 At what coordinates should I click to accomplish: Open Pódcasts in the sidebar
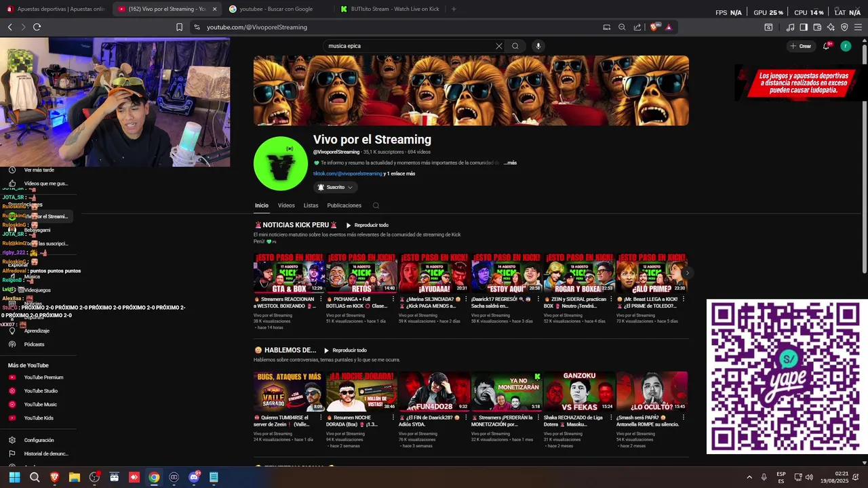point(34,344)
